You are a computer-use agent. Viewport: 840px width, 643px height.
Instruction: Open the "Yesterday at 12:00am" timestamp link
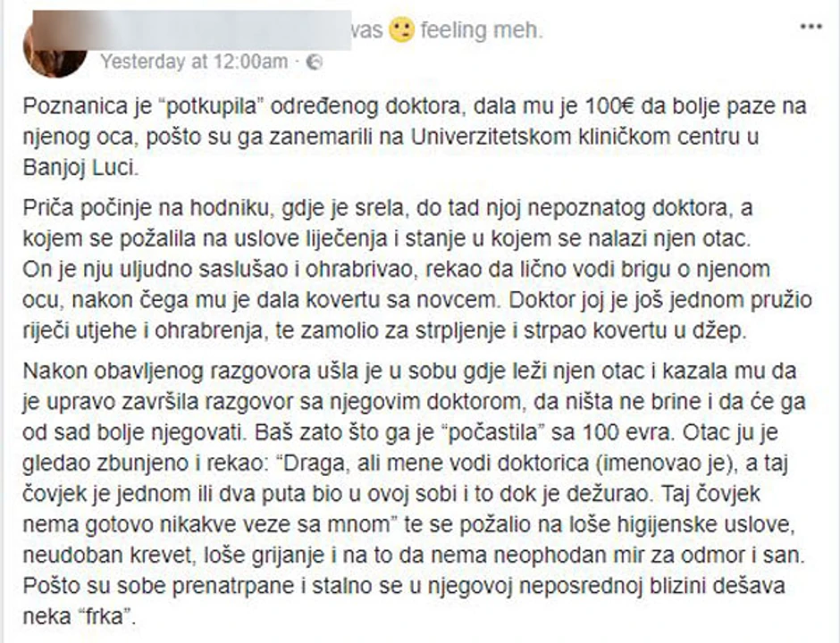click(x=194, y=62)
